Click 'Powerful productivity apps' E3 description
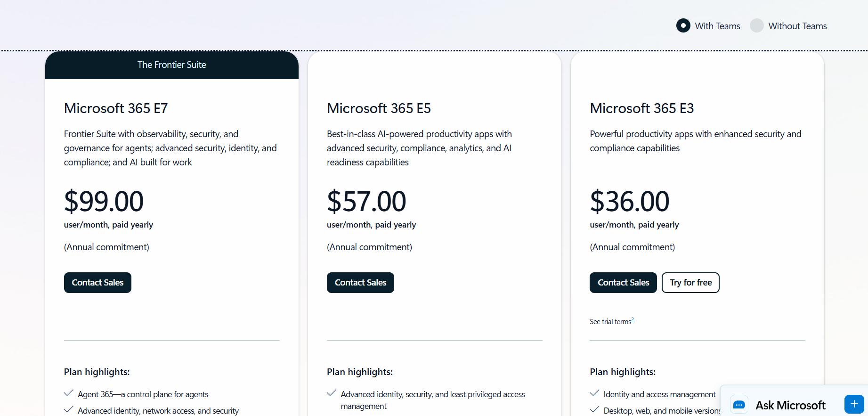868x416 pixels. click(695, 141)
